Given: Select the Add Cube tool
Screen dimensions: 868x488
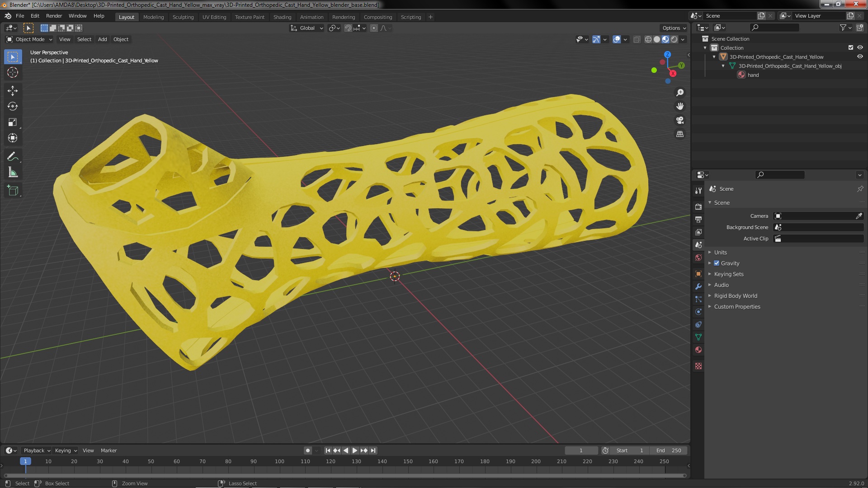Looking at the screenshot, I should tap(13, 191).
